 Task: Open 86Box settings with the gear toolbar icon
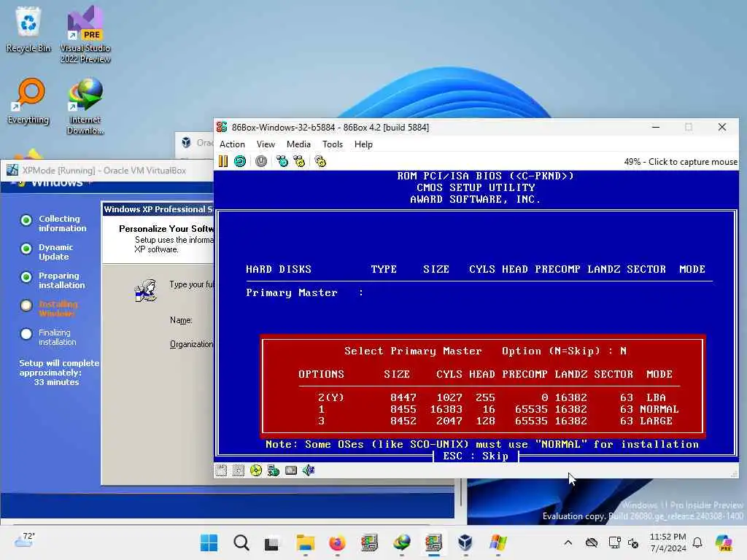[x=321, y=161]
